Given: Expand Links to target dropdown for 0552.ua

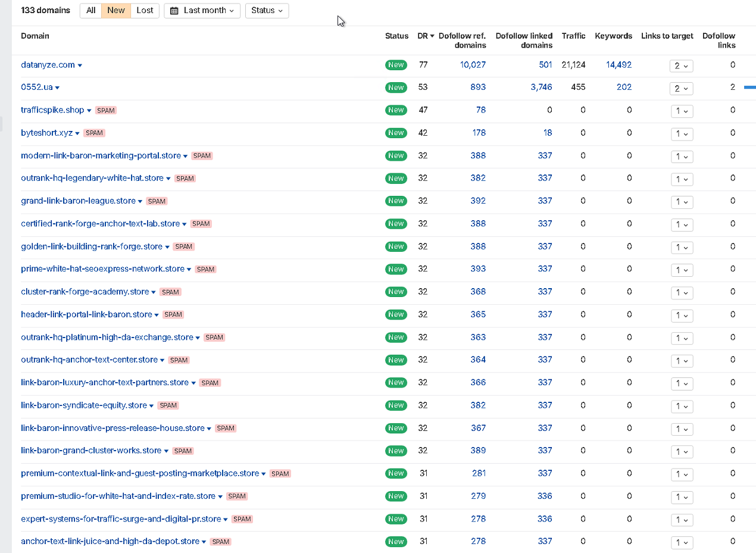Looking at the screenshot, I should [x=682, y=88].
